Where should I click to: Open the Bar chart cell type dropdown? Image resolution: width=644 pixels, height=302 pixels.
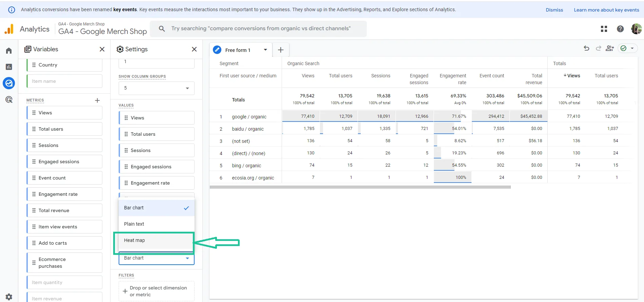click(157, 258)
